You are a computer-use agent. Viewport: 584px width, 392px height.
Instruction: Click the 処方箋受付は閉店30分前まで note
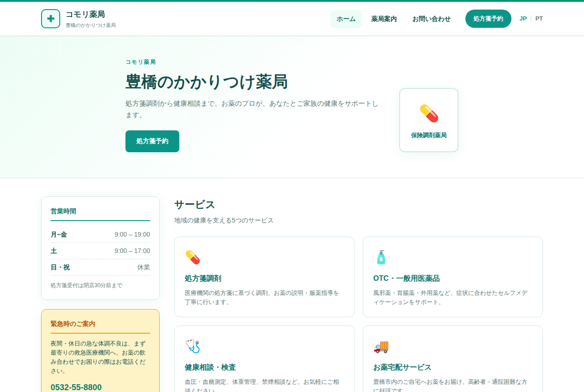click(87, 285)
